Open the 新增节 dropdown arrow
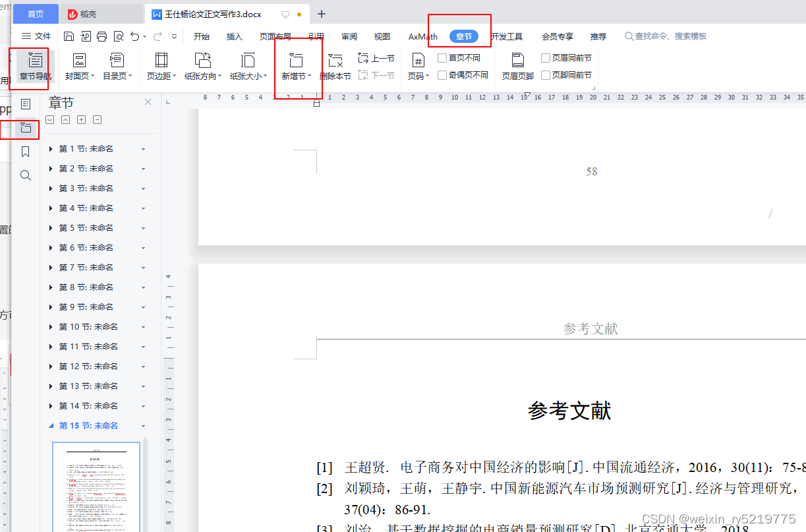The image size is (806, 532). (310, 76)
